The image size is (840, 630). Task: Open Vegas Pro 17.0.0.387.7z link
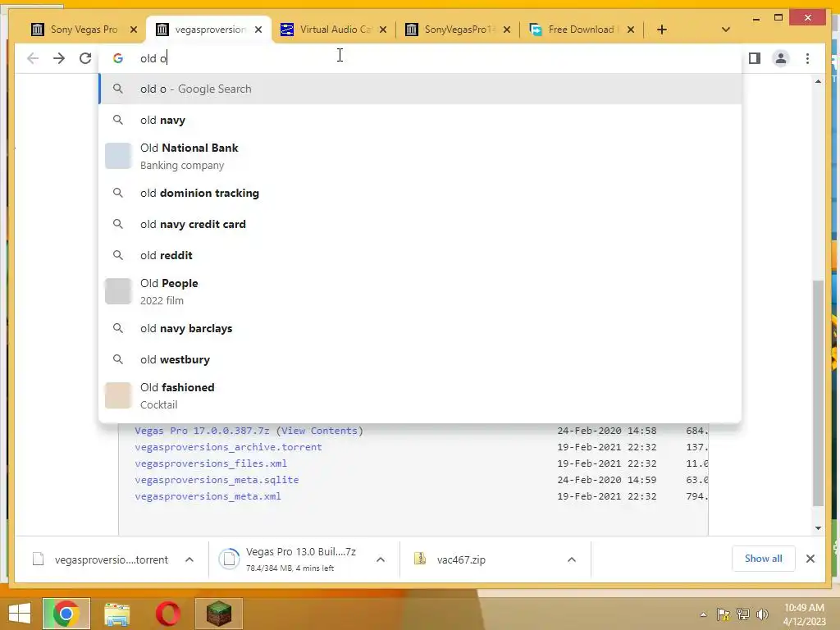(x=202, y=431)
